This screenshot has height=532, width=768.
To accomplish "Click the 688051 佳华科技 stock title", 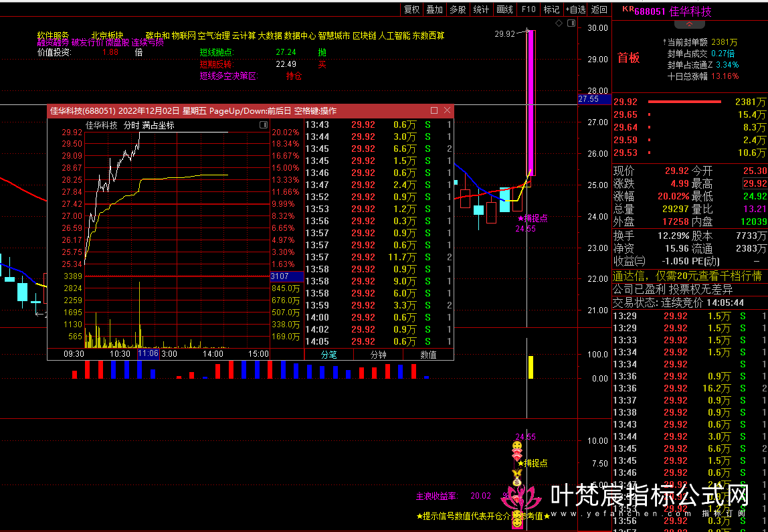I will [672, 11].
